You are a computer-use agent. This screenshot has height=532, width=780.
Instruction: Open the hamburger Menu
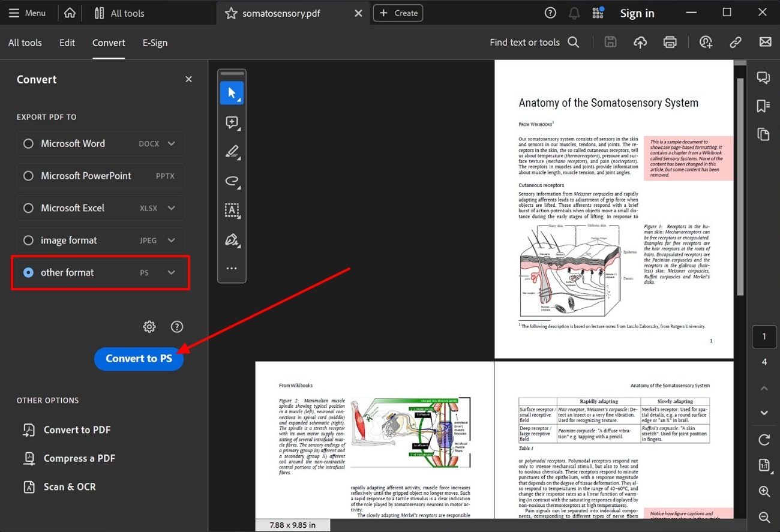(28, 13)
